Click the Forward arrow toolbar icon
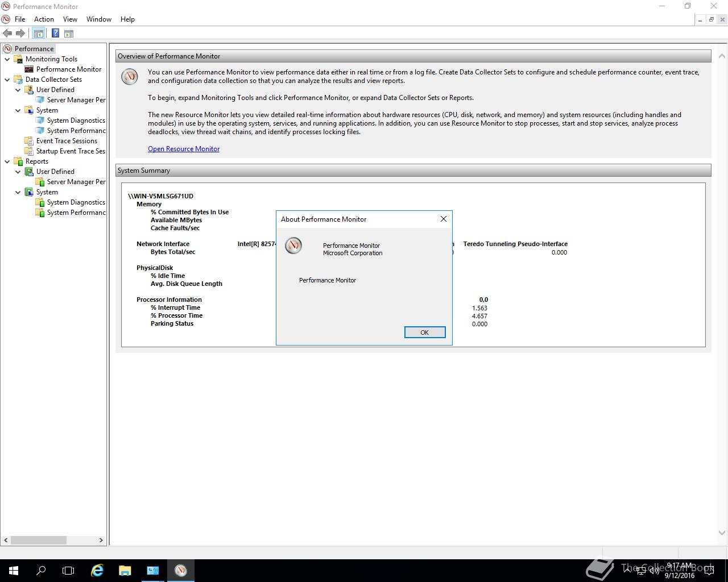Image resolution: width=728 pixels, height=582 pixels. coord(20,34)
